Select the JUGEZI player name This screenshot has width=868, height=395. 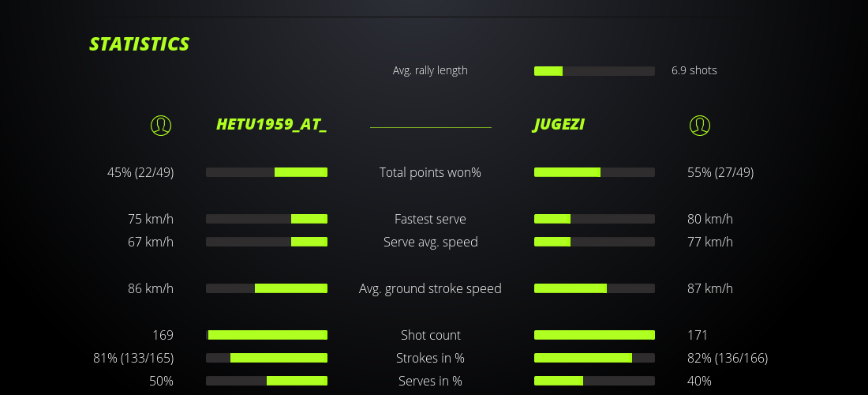(x=559, y=125)
